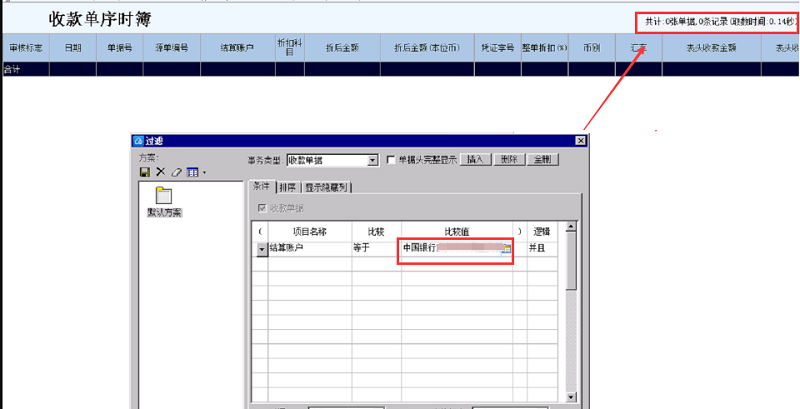Click the save scheme floppy disk icon
Viewport: 800px width, 409px height.
[x=145, y=173]
